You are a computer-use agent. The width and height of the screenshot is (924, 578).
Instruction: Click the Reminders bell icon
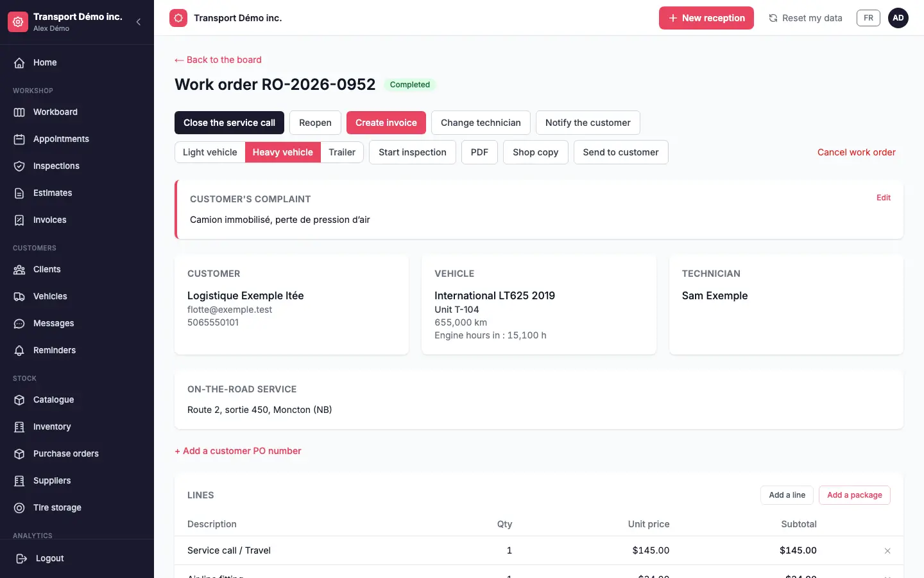point(19,351)
